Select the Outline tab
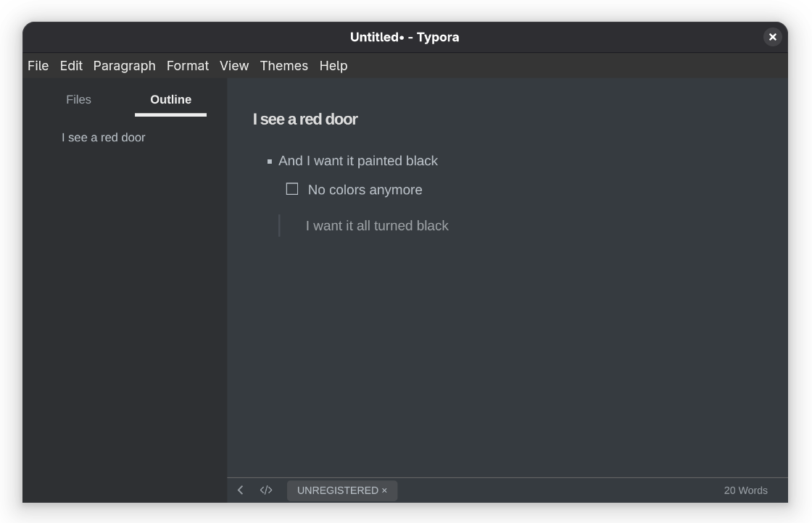 tap(170, 100)
